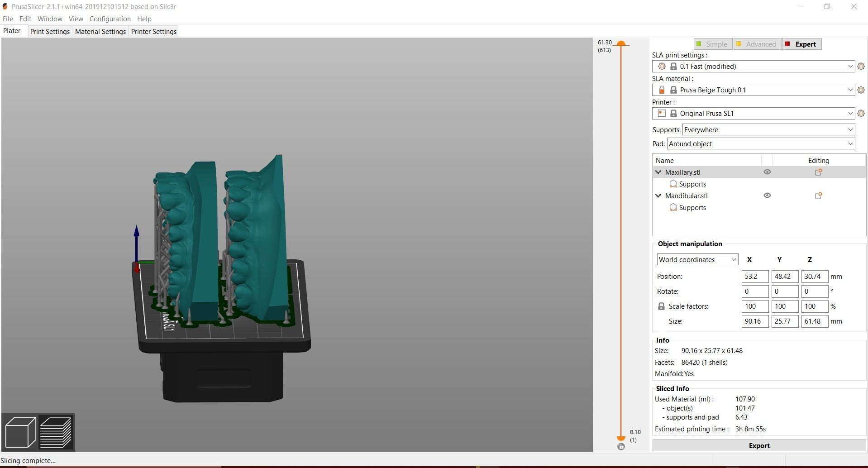The height and width of the screenshot is (468, 868).
Task: Switch to 3D editor view cube icon
Action: coord(20,432)
